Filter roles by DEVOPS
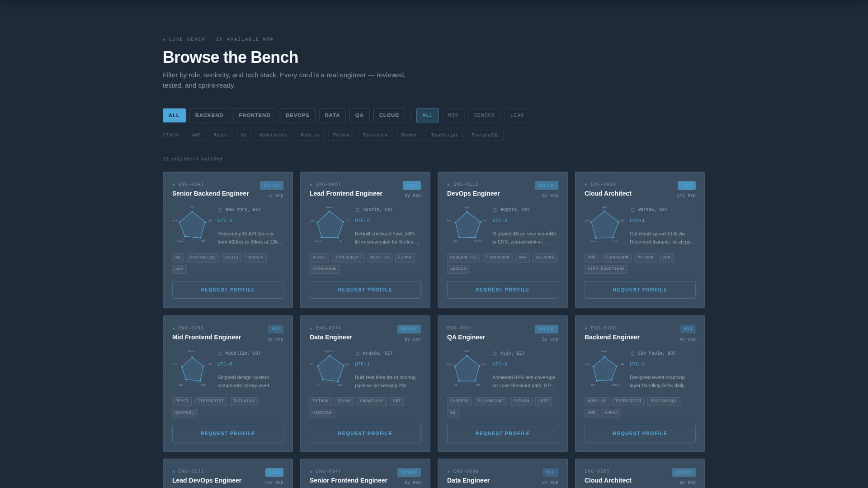The image size is (868, 488). [297, 115]
